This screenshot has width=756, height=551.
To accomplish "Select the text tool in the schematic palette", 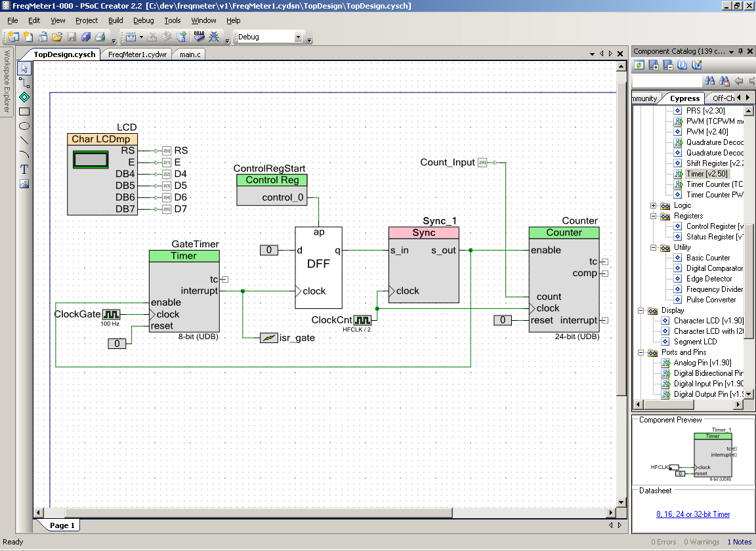I will coord(24,169).
